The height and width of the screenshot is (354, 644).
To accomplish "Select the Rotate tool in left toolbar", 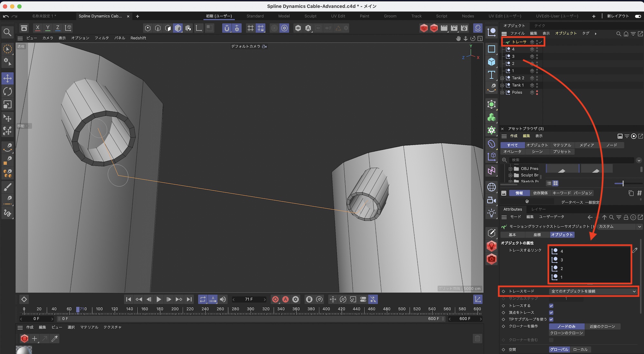I will click(x=7, y=91).
